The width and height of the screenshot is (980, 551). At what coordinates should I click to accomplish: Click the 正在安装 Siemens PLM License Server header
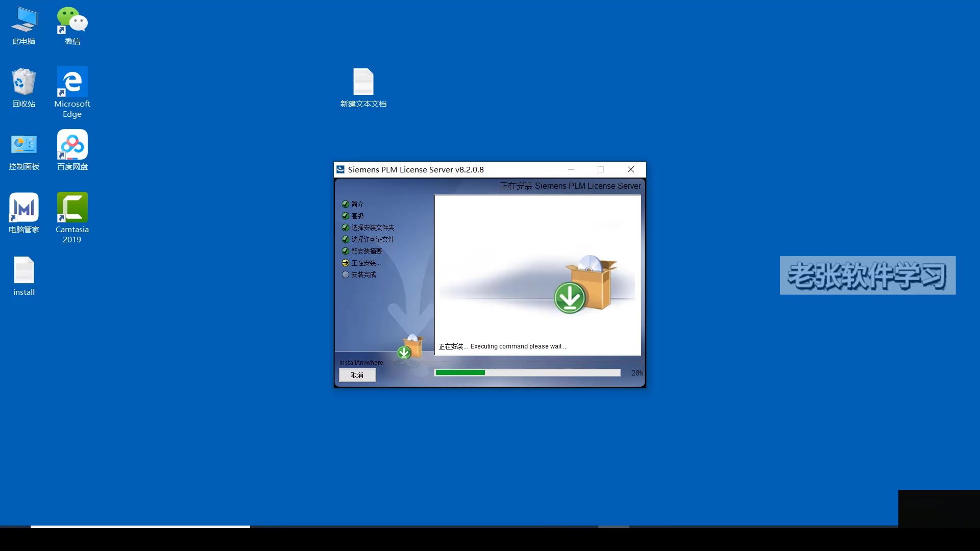(x=570, y=186)
